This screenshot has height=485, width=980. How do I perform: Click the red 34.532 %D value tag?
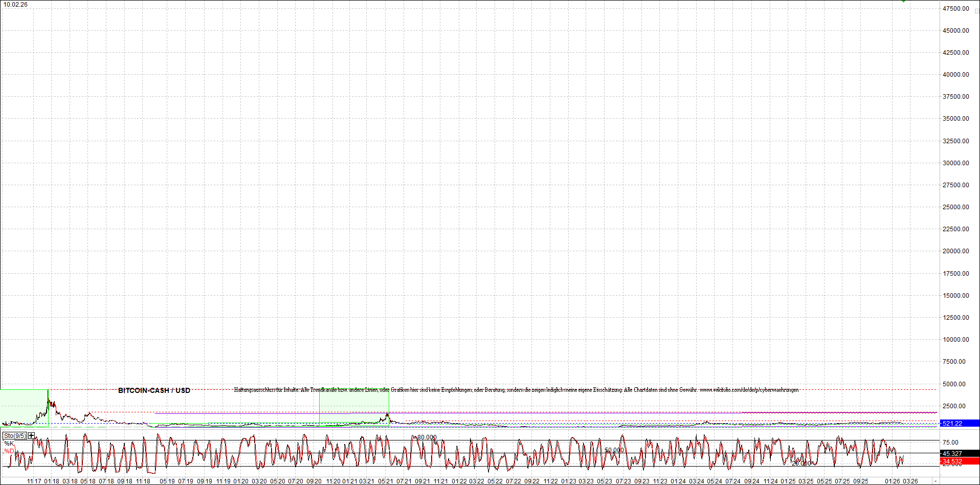959,461
